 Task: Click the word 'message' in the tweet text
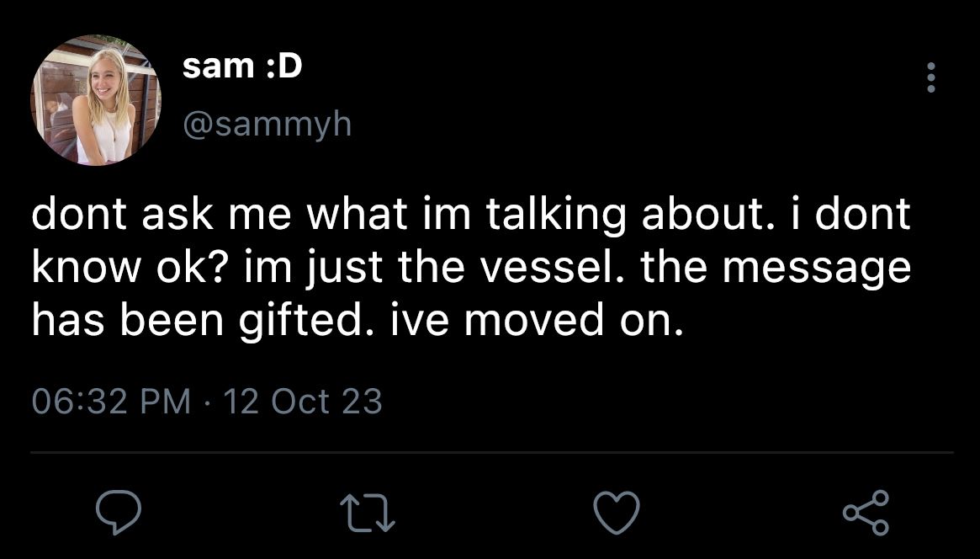pyautogui.click(x=817, y=269)
